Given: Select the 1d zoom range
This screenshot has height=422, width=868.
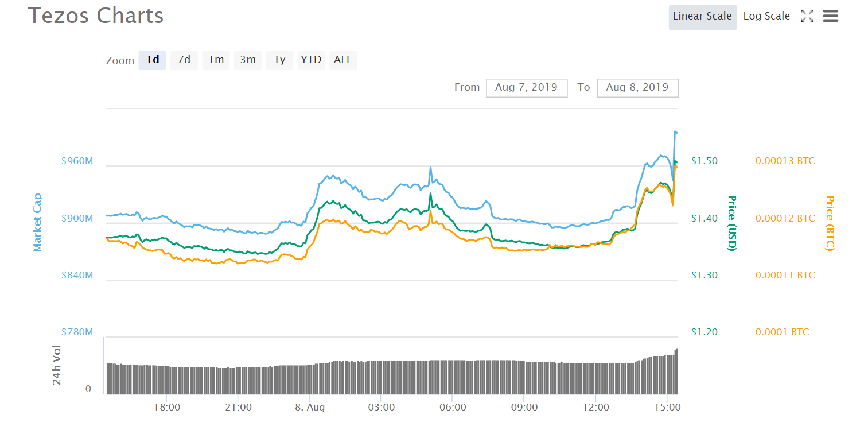Looking at the screenshot, I should [x=153, y=60].
